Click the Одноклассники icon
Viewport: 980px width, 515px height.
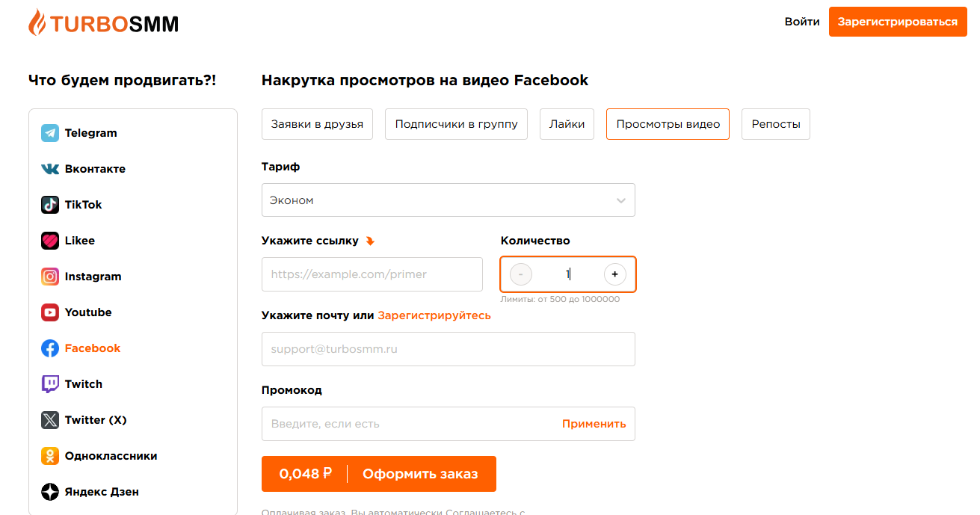pos(50,456)
